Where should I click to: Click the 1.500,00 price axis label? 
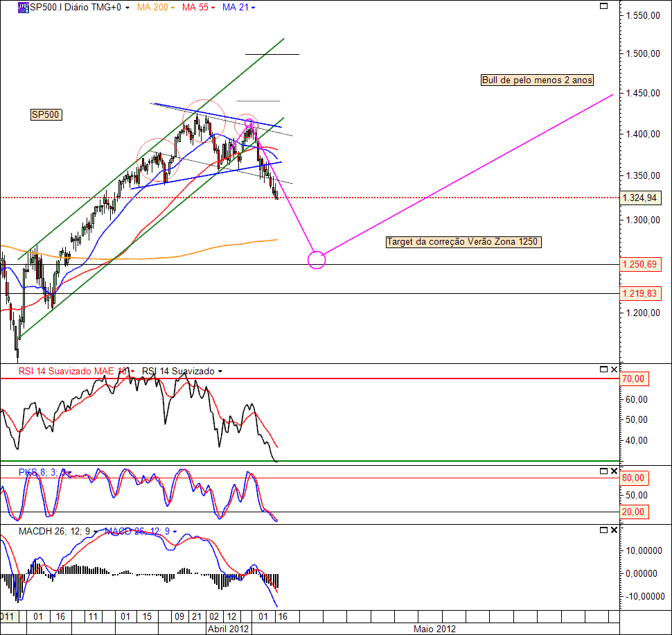coord(643,53)
